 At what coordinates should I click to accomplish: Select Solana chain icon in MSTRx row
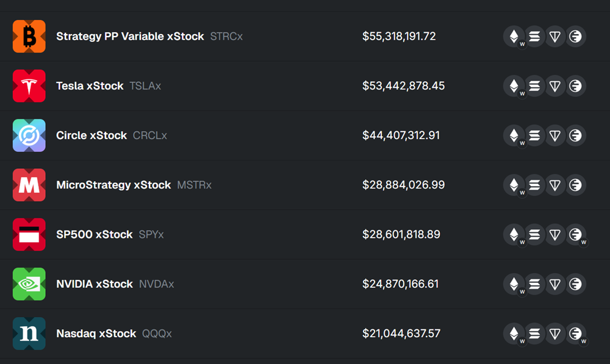coord(534,185)
